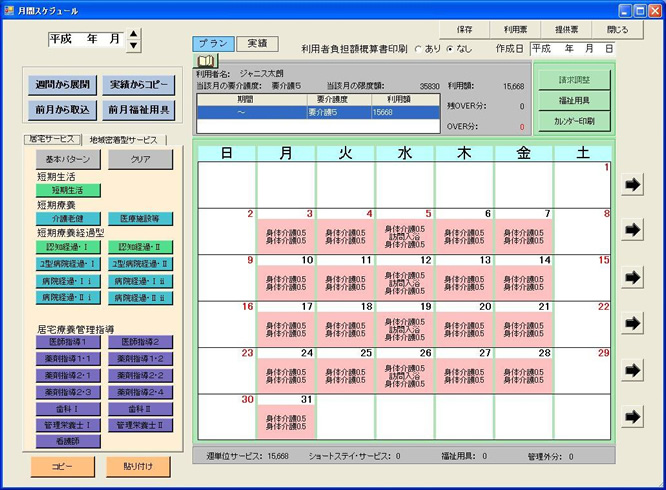Increase the month with the up spinner arrow

pos(134,34)
